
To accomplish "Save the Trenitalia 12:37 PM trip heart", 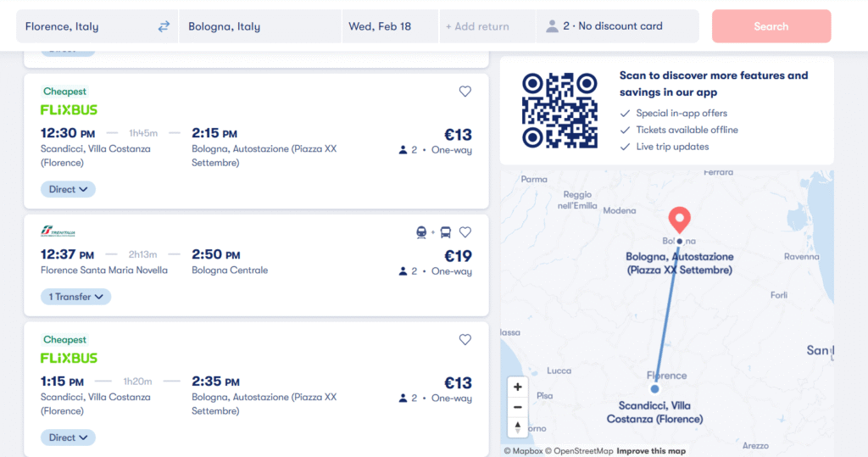I will click(x=465, y=232).
